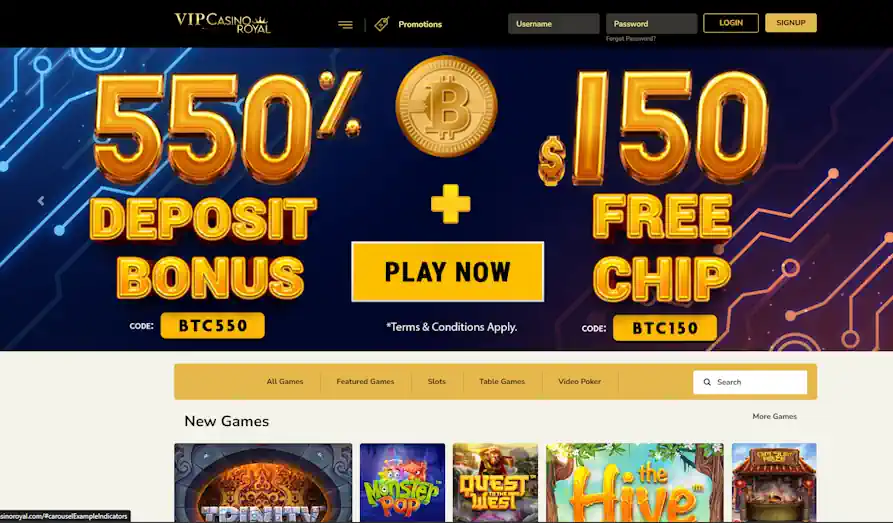Image resolution: width=893 pixels, height=523 pixels.
Task: Click the search magnifier icon
Action: pos(707,382)
